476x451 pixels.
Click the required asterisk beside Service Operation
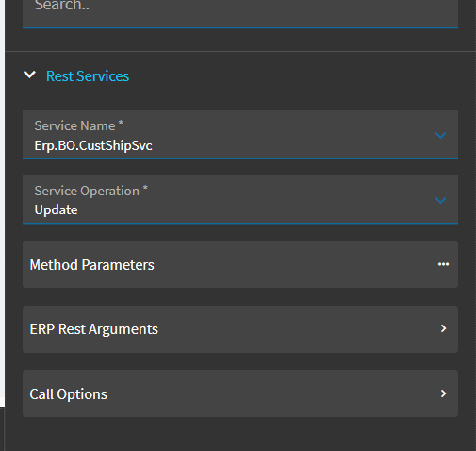pos(145,188)
